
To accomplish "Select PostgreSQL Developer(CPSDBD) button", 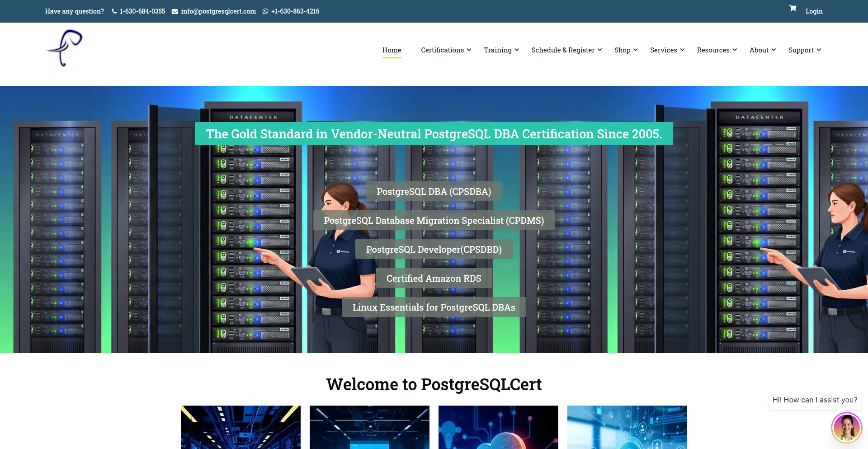I will tap(434, 250).
